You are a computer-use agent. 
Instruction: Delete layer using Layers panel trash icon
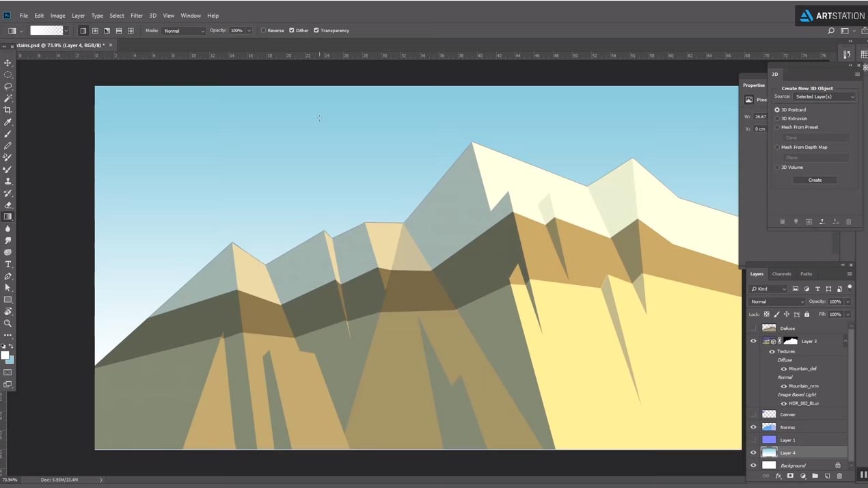[x=839, y=476]
